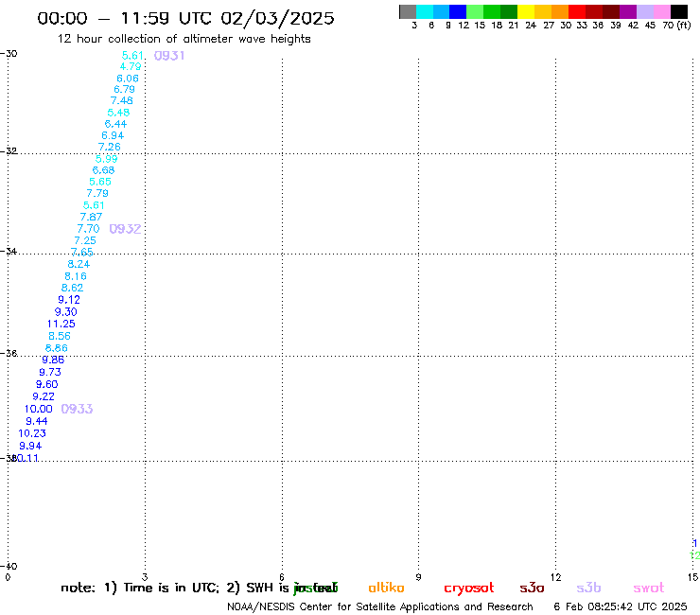The height and width of the screenshot is (615, 700).
Task: Click the wave height value 9.94
Action: point(30,446)
